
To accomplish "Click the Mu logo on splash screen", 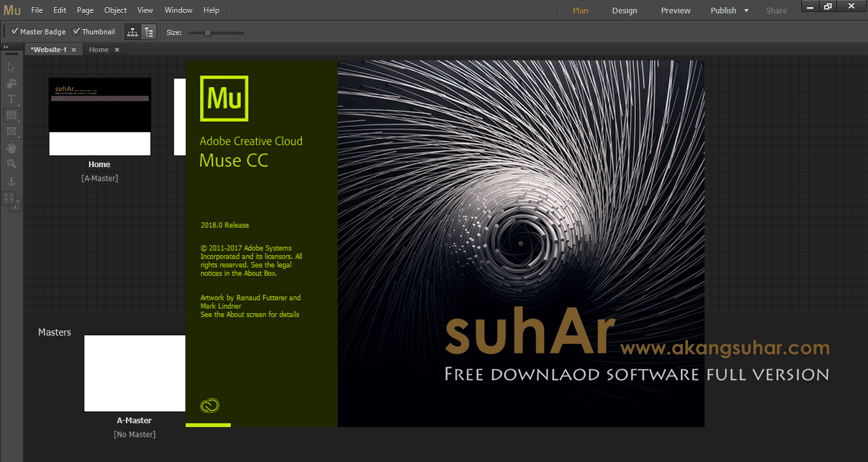I will 224,99.
